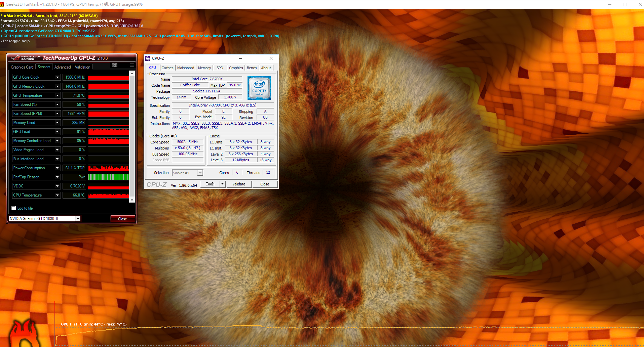
Task: Click the PerfCap Reason green bar graph
Action: (108, 177)
